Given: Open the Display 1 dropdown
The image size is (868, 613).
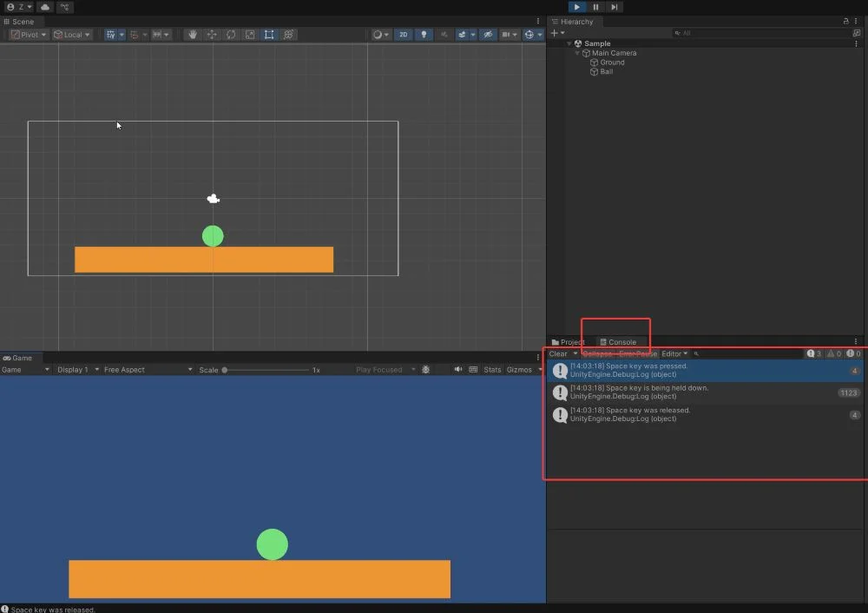Looking at the screenshot, I should click(x=78, y=370).
